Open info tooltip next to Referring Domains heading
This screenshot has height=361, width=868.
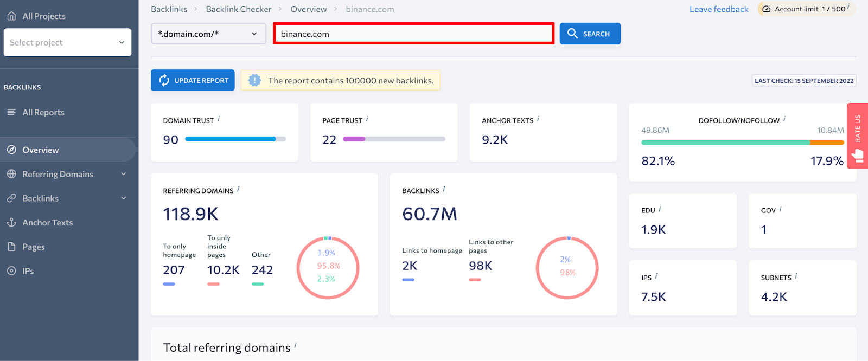(238, 189)
